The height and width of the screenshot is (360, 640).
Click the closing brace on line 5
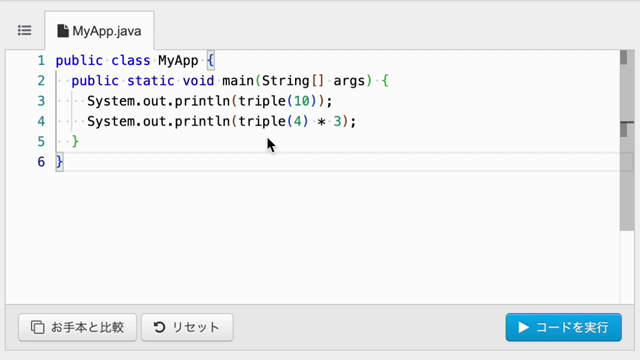[75, 141]
